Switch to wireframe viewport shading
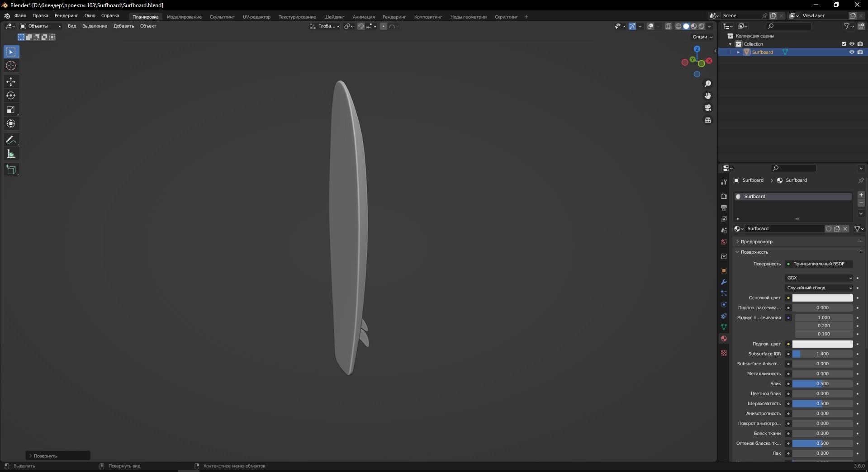 [678, 26]
